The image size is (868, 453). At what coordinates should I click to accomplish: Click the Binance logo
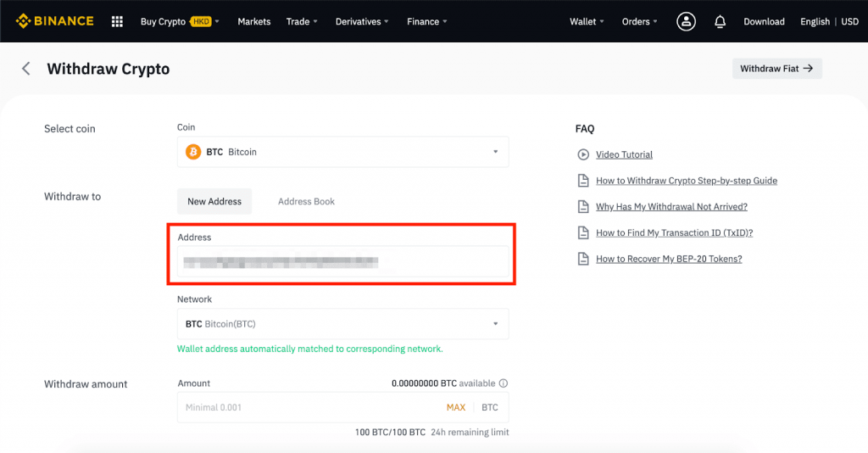(54, 21)
